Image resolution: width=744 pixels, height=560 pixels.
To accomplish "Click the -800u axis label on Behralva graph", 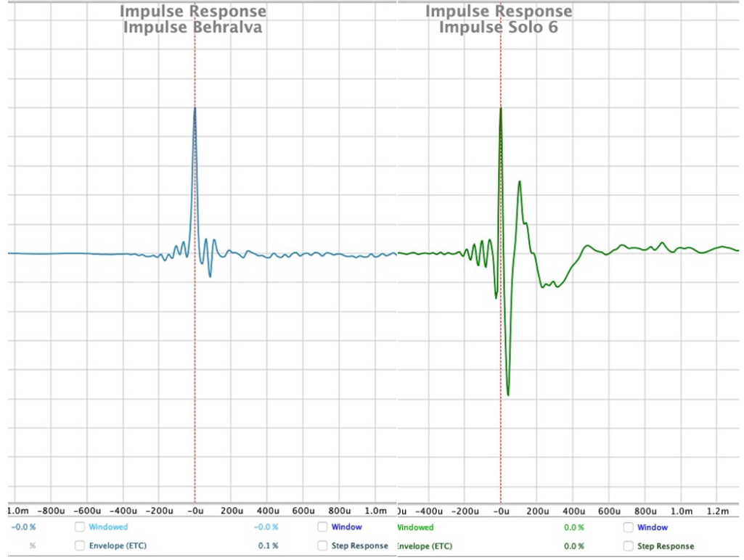I will click(x=52, y=511).
